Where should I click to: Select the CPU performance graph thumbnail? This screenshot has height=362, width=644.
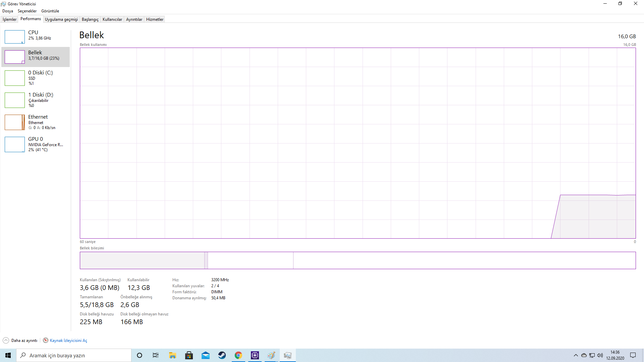15,37
